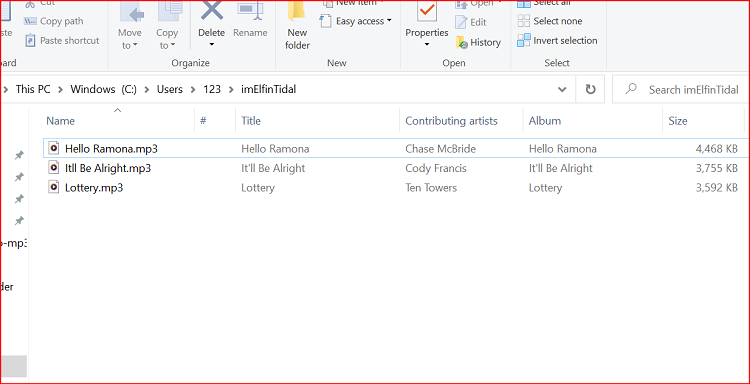Select Itll Be Alright.mp3 file
Viewport: 750px width, 384px height.
click(108, 168)
